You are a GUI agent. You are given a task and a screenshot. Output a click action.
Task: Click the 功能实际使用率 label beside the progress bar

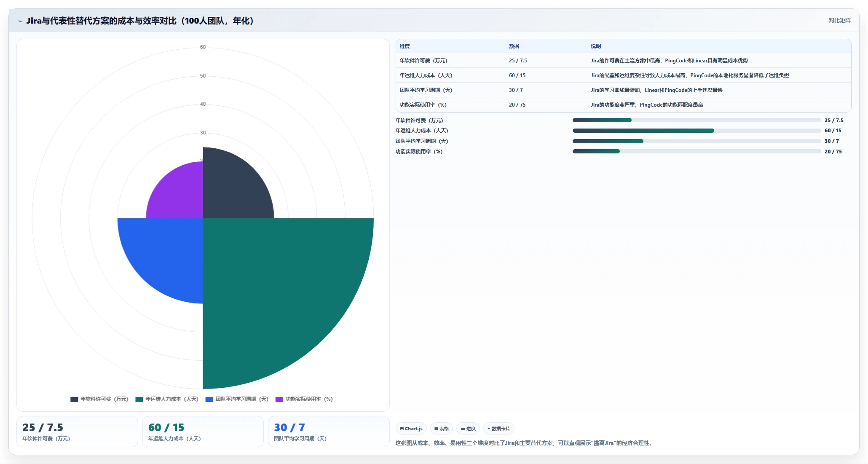click(419, 152)
